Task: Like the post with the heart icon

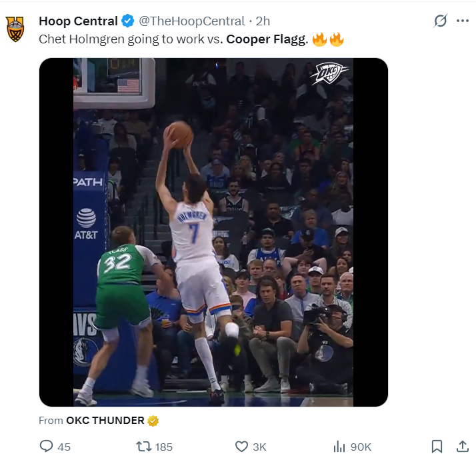Action: tap(242, 446)
